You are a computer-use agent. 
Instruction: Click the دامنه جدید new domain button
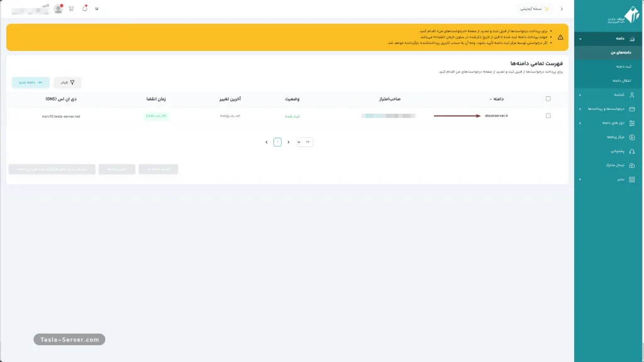30,82
